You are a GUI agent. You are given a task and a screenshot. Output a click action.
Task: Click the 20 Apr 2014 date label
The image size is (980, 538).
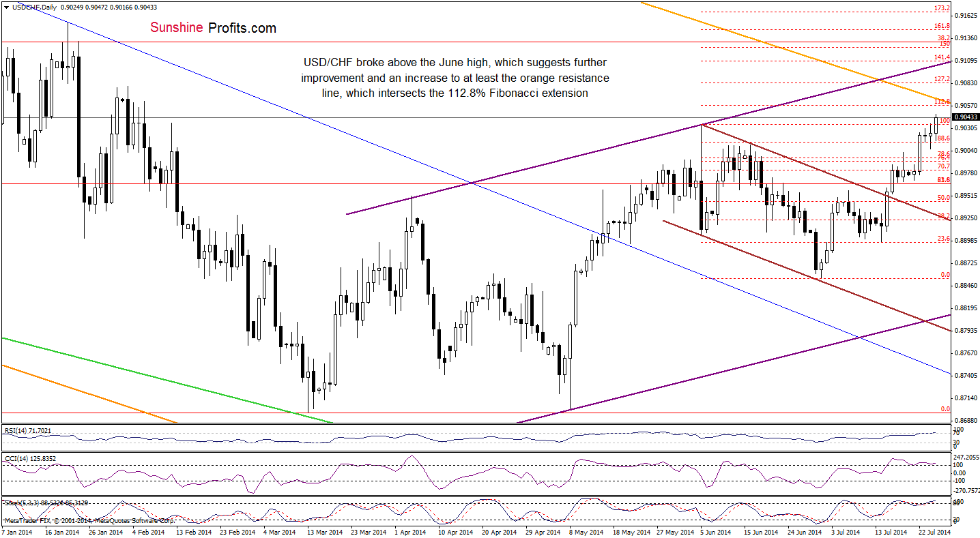click(x=498, y=531)
